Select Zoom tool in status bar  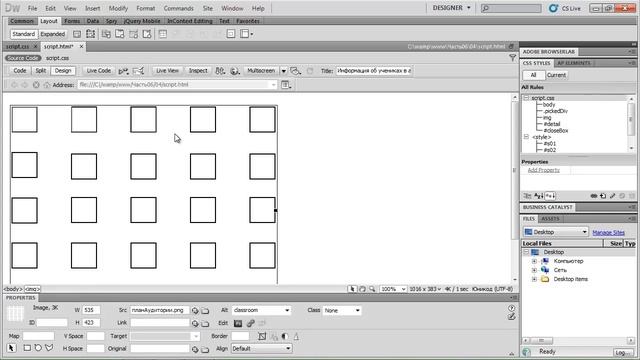pyautogui.click(x=372, y=289)
